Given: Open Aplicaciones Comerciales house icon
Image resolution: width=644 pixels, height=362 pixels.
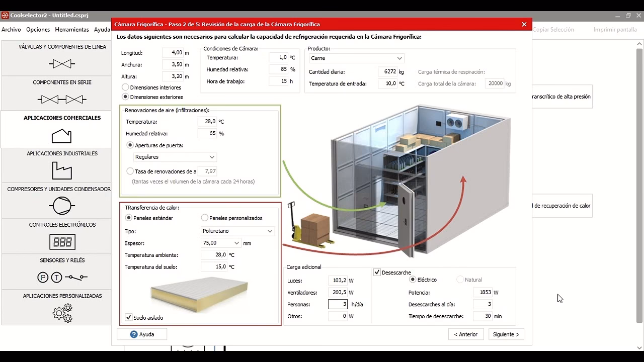Looking at the screenshot, I should [62, 136].
